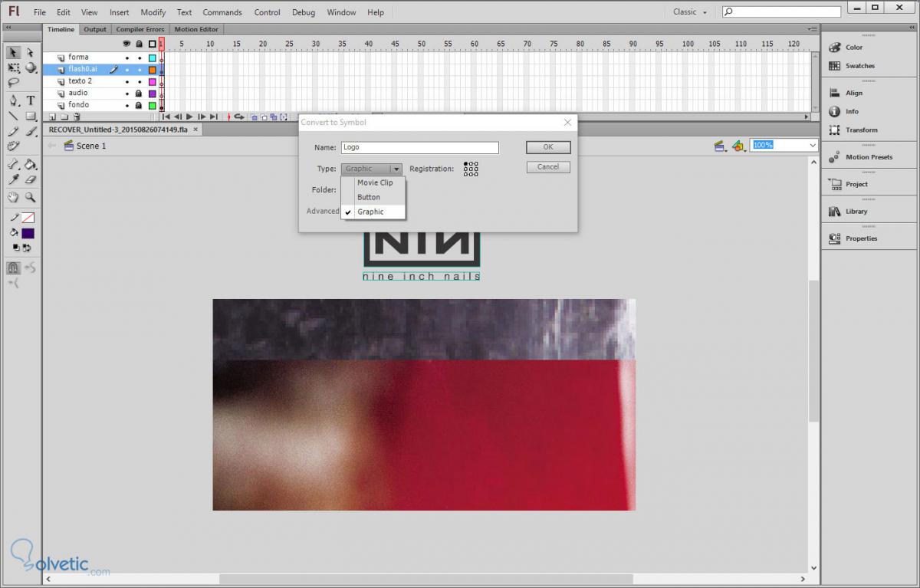The image size is (920, 588).
Task: Choose Movie Clip from type list
Action: tap(375, 182)
